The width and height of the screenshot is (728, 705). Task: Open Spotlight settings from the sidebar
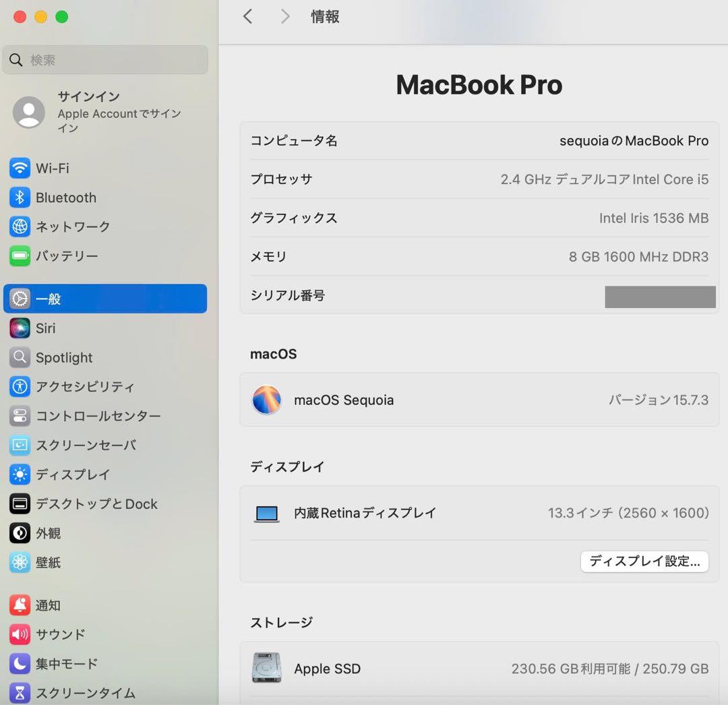pyautogui.click(x=20, y=358)
